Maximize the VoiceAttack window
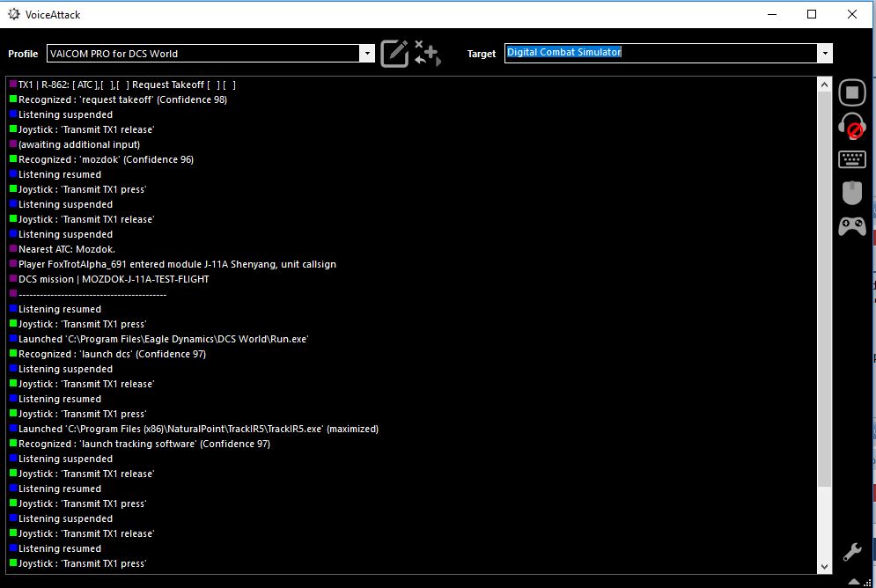The height and width of the screenshot is (588, 876). [x=812, y=14]
